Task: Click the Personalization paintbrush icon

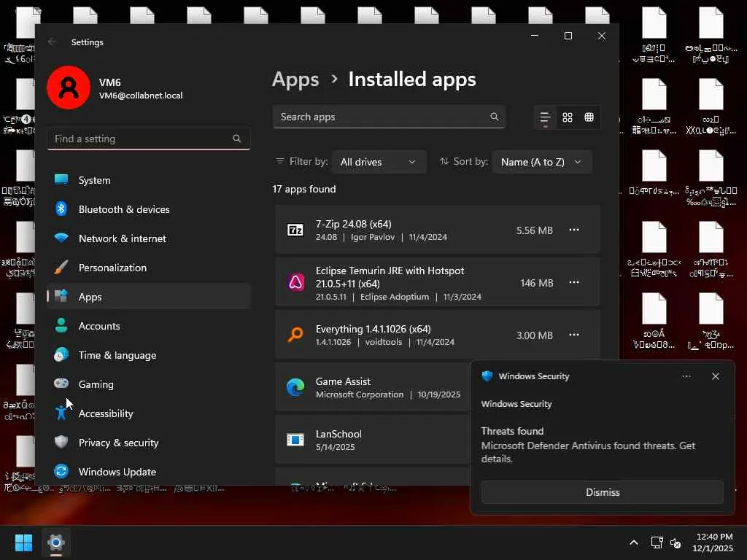Action: pos(61,267)
